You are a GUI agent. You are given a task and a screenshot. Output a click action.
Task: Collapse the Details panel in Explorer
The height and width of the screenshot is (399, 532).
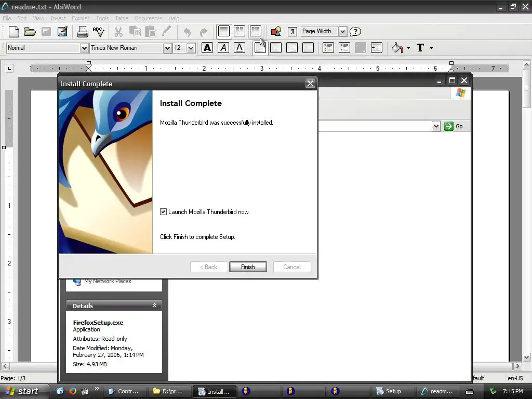tap(154, 305)
